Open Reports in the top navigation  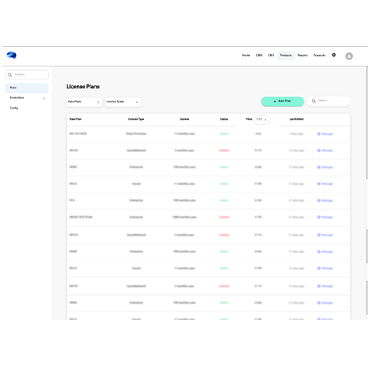(x=303, y=55)
